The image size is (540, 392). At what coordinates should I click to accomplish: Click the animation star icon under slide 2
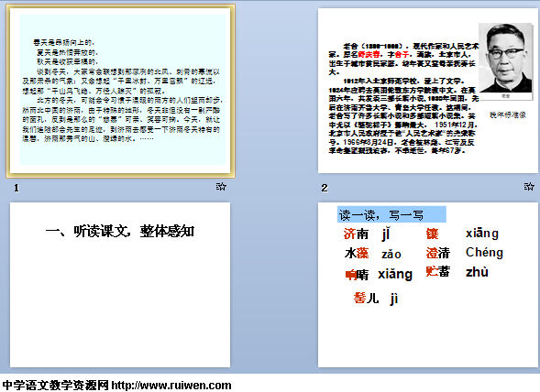click(x=529, y=187)
